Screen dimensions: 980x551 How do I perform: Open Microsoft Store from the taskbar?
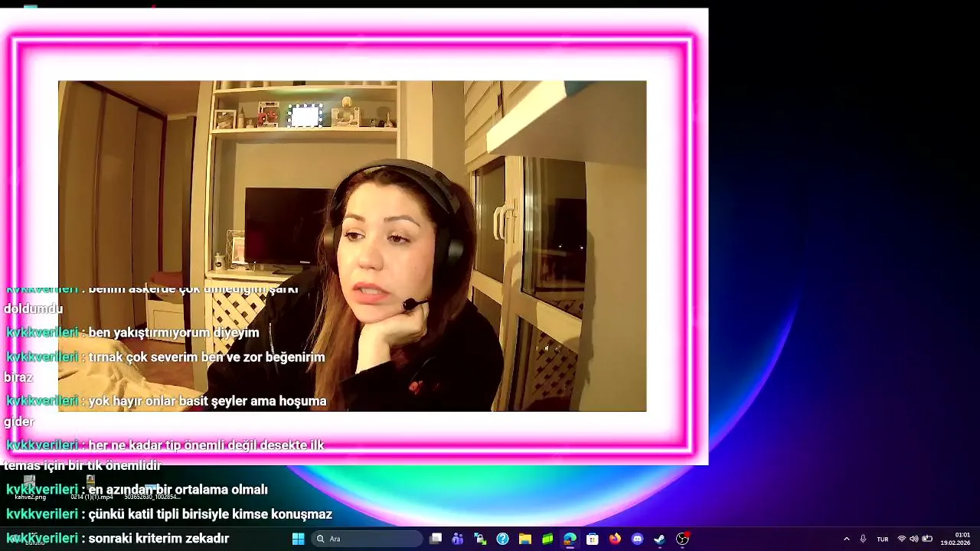(x=593, y=539)
